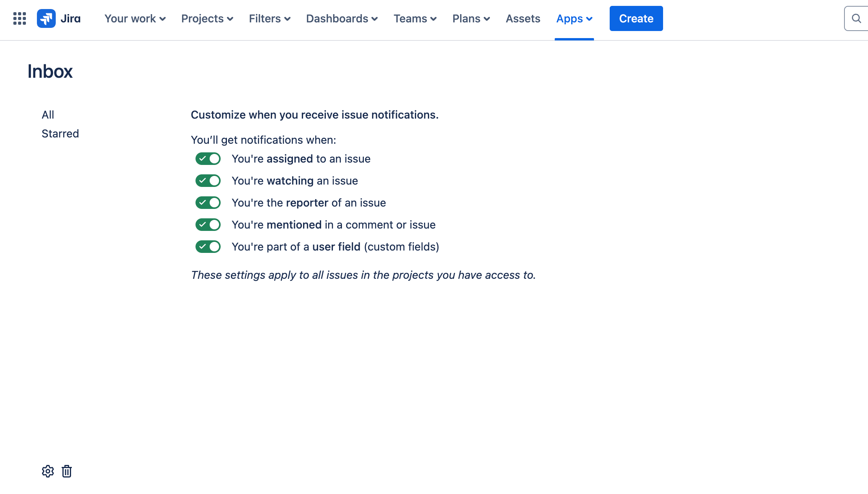Open the Projects dropdown menu
The image size is (868, 494).
(x=207, y=18)
